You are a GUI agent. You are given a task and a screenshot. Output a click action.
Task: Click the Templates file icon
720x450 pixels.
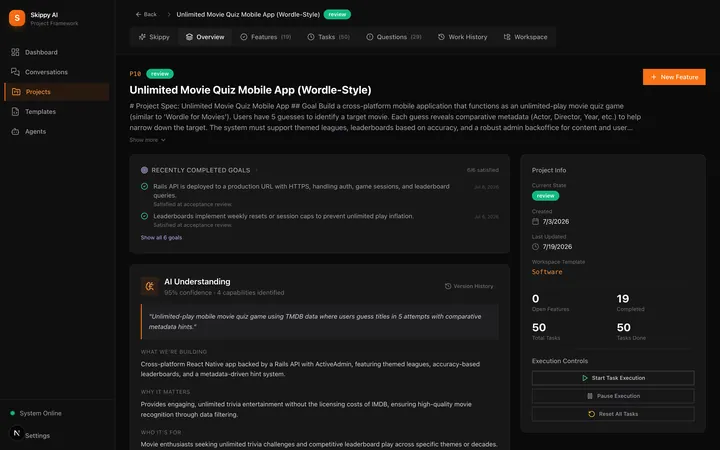(15, 112)
